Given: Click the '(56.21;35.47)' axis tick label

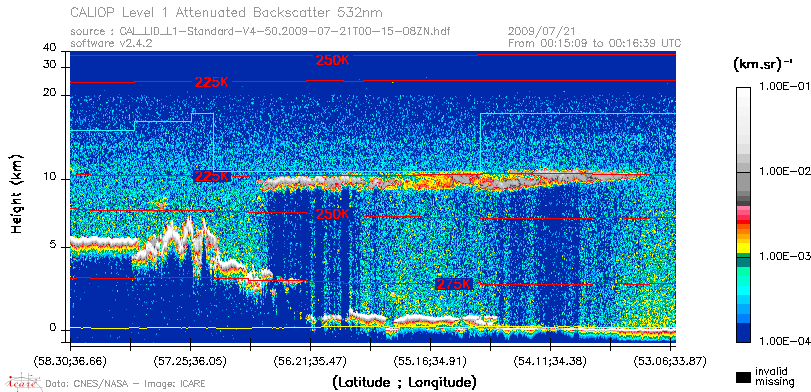Looking at the screenshot, I should [x=310, y=360].
